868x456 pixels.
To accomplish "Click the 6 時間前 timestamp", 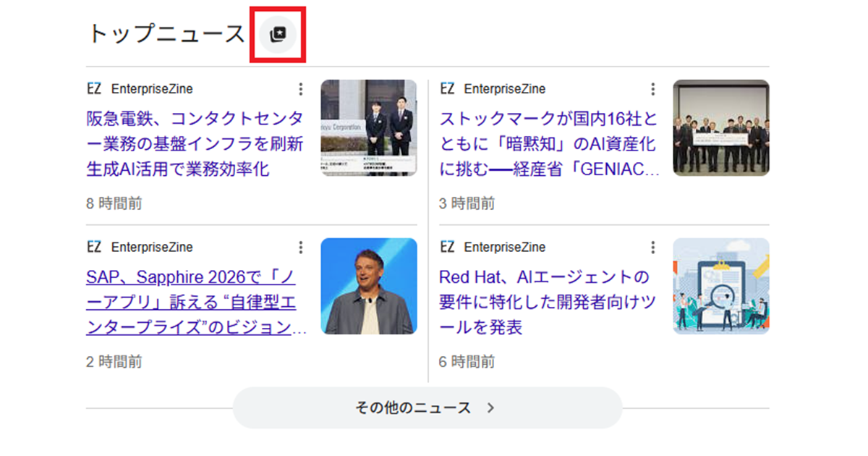I will point(467,362).
